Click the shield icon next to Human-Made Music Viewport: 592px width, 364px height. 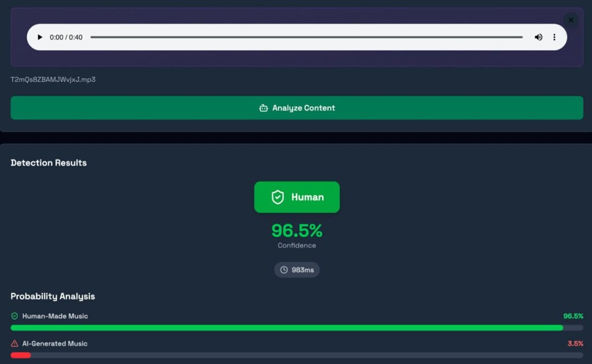point(15,316)
